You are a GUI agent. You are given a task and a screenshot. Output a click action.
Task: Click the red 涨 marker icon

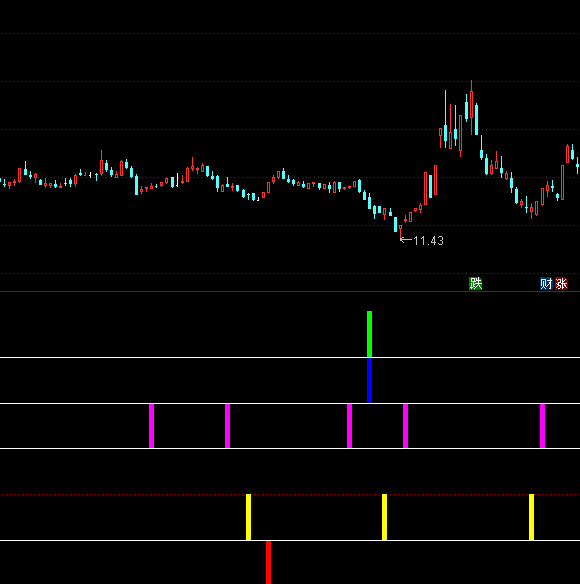pos(561,284)
